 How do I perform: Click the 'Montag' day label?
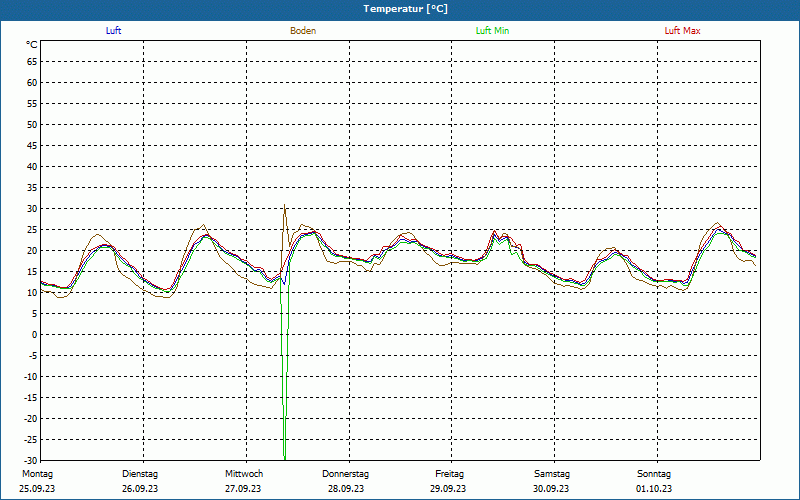click(x=38, y=474)
